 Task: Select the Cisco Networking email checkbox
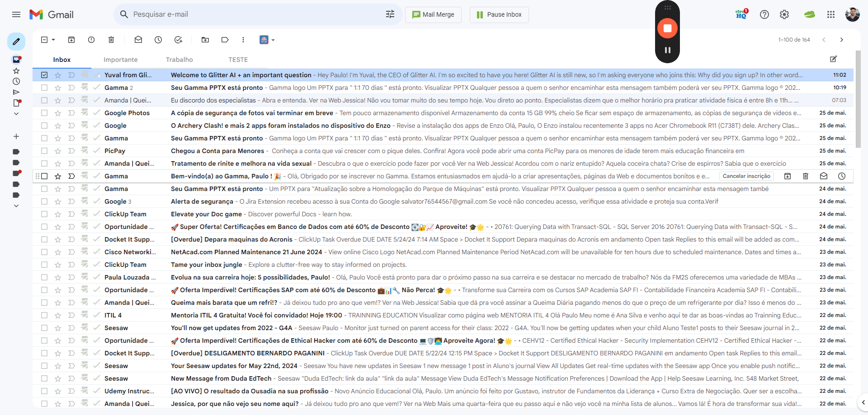(x=44, y=252)
